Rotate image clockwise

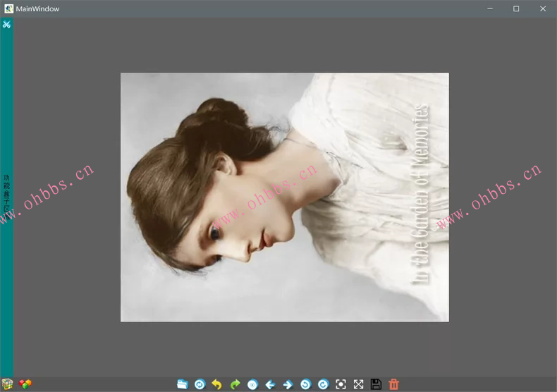coord(323,384)
